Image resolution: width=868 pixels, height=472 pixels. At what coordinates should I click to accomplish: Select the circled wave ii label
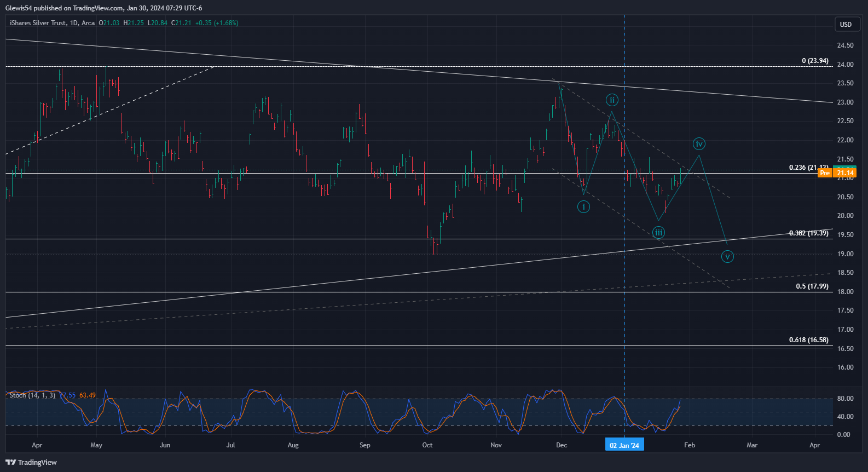coord(612,100)
